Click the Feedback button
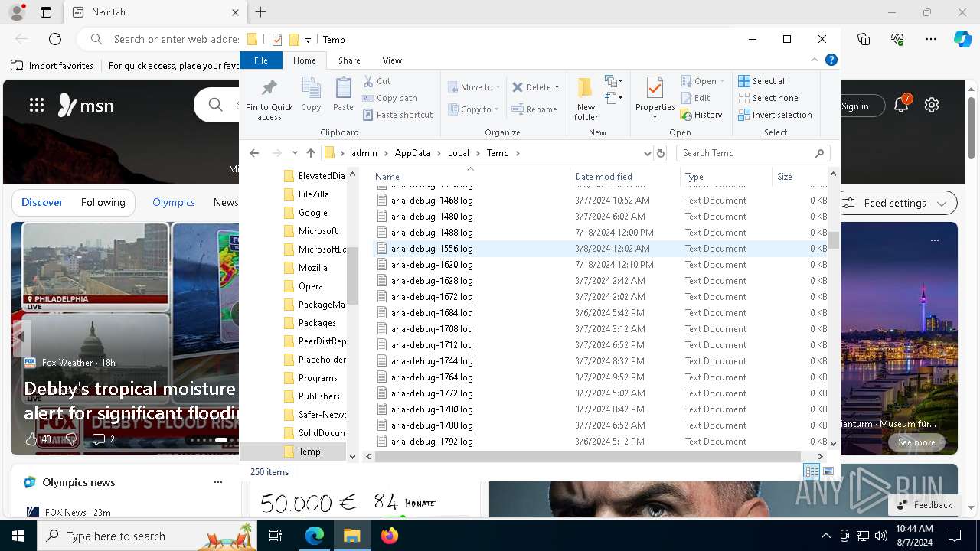 click(924, 504)
